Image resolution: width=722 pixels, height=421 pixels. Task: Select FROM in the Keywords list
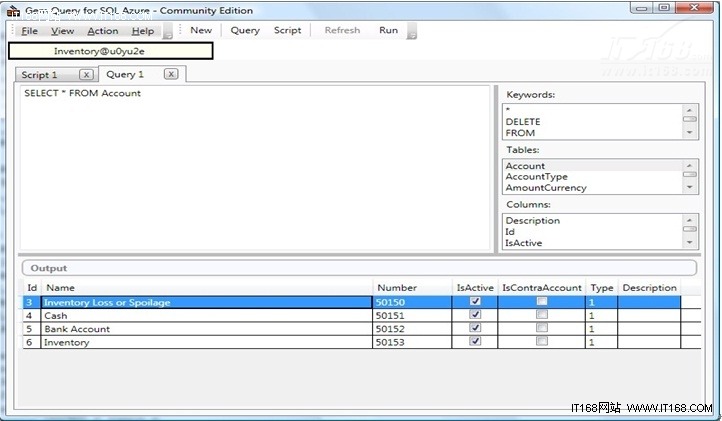point(593,133)
